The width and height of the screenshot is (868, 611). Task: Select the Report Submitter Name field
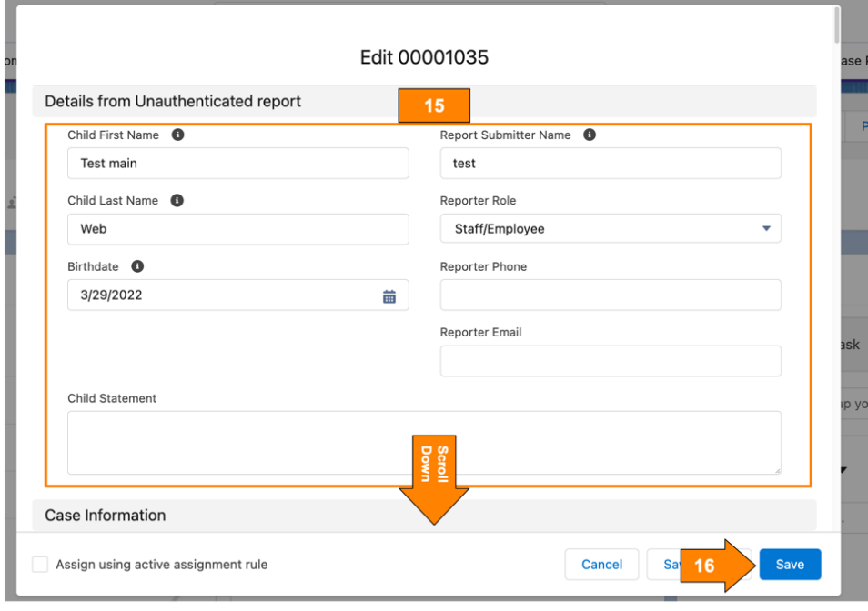(x=611, y=163)
